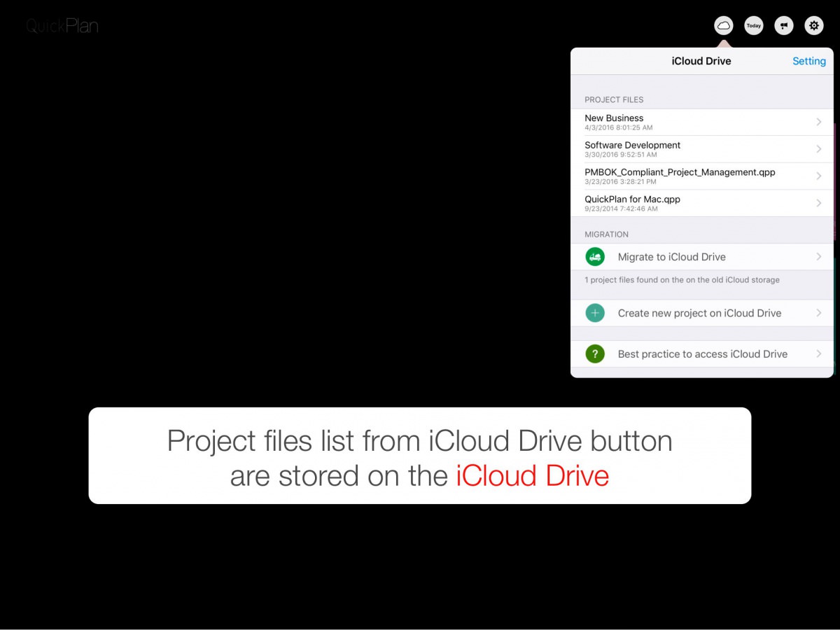Click chevron on Migrate to iCloud Drive row
Screen dimensions: 840x630
click(x=818, y=257)
